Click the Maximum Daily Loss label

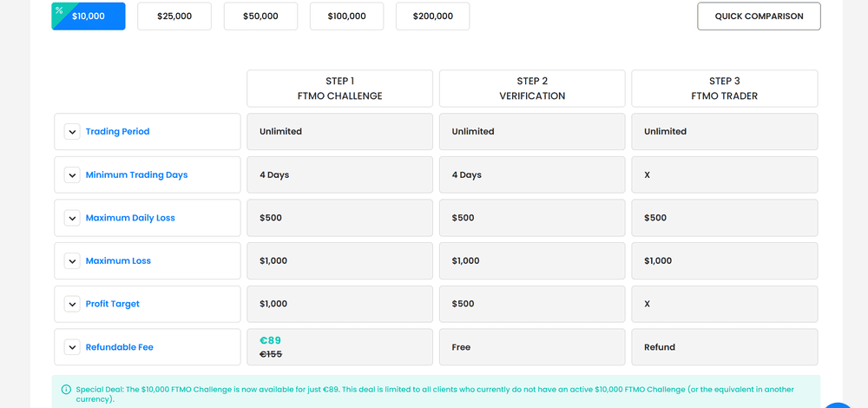pyautogui.click(x=130, y=218)
